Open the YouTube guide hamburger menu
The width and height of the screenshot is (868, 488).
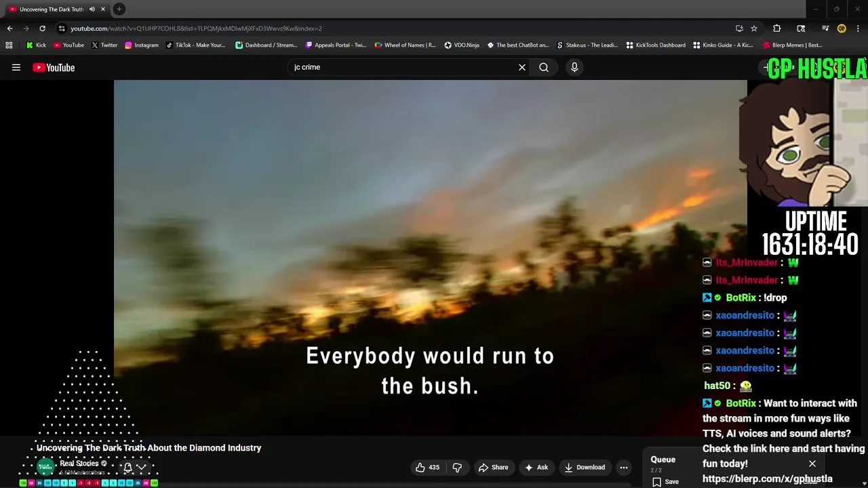[16, 67]
